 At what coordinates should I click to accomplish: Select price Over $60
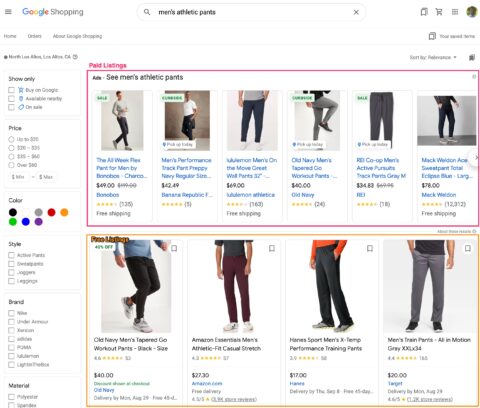click(x=11, y=165)
